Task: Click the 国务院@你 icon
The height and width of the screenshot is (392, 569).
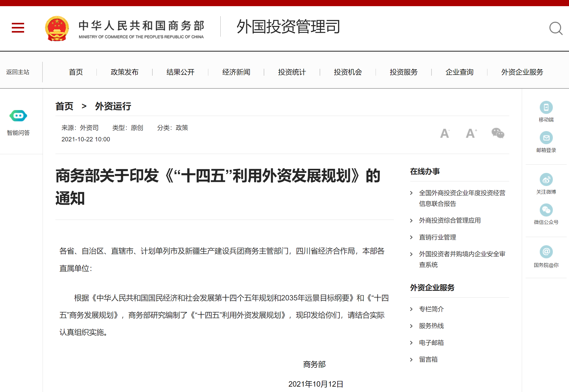Action: tap(546, 252)
